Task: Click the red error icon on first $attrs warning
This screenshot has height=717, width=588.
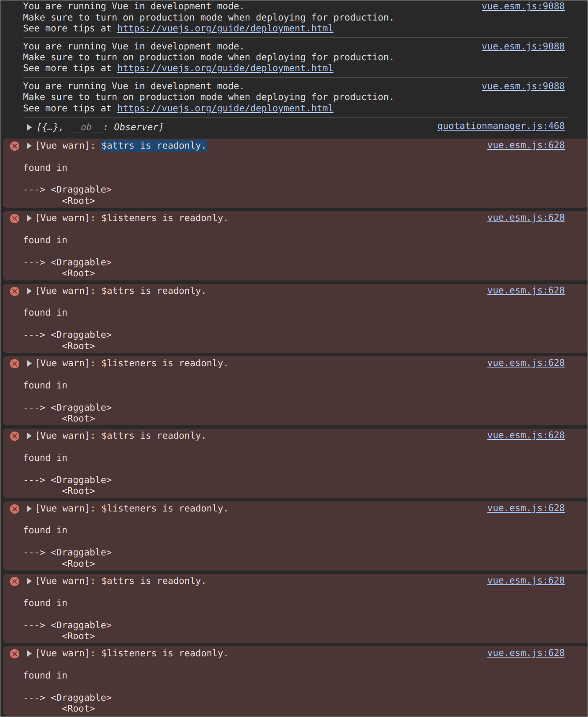Action: [15, 146]
